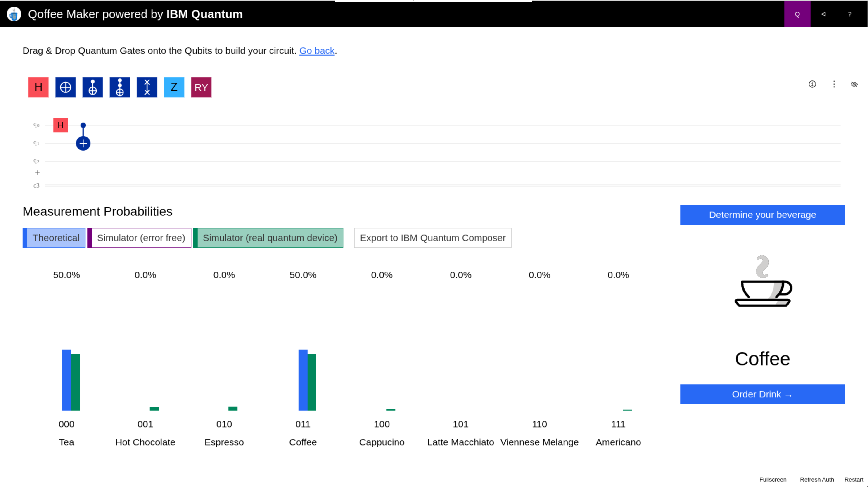Add a qubit using the plus below q2
This screenshot has width=868, height=487.
[x=37, y=173]
